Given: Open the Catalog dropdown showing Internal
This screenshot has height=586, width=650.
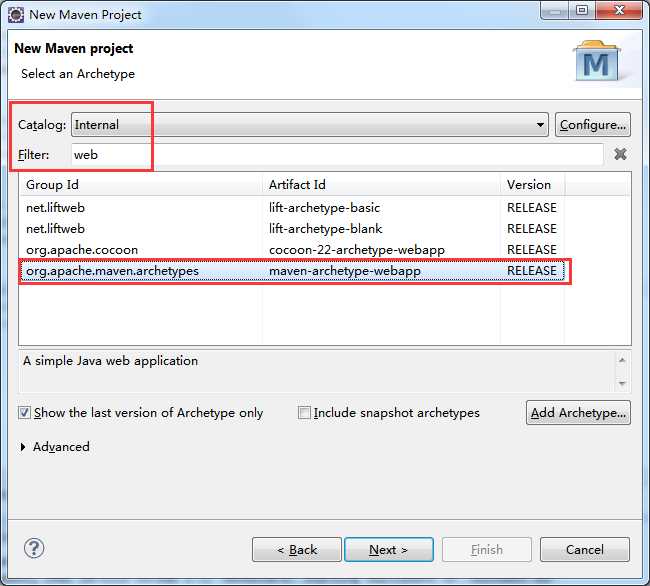Looking at the screenshot, I should pos(310,124).
